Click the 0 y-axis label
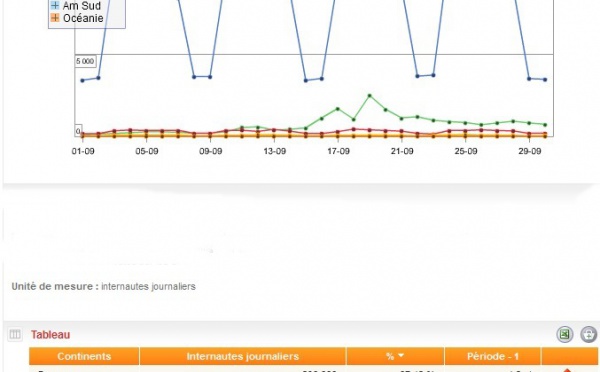 pos(78,131)
